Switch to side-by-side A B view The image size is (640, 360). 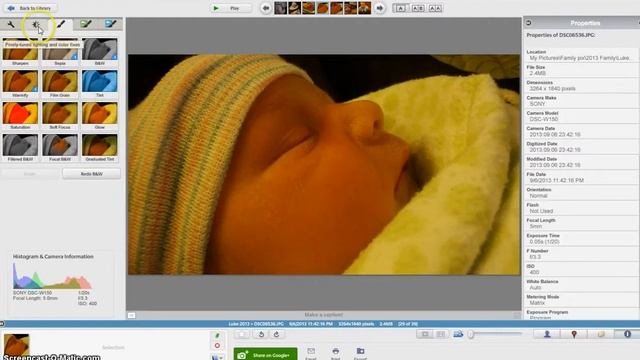[x=418, y=8]
